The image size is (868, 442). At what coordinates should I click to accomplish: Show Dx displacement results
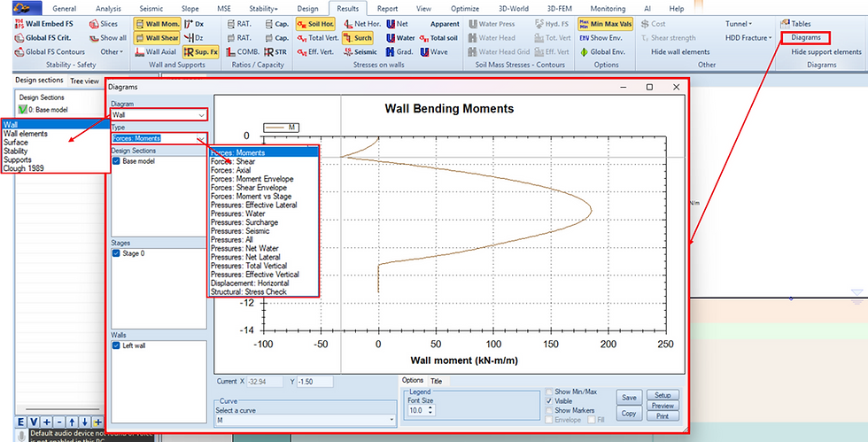coord(194,24)
